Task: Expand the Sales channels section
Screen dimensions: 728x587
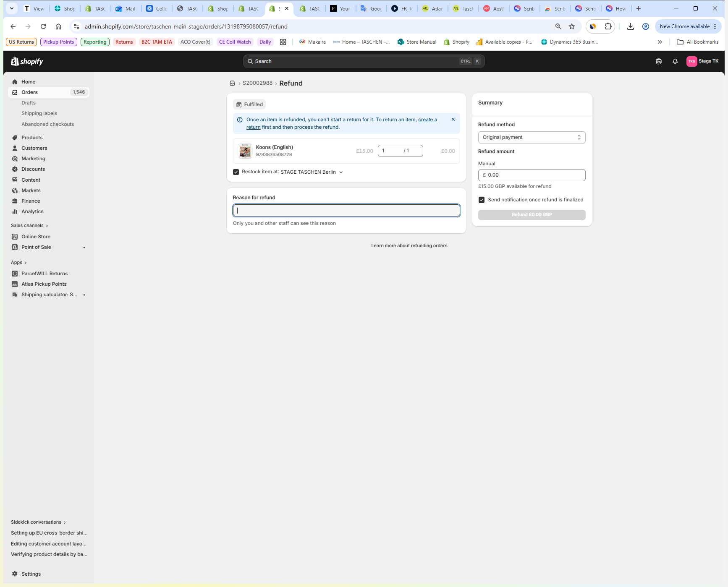Action: coord(29,226)
